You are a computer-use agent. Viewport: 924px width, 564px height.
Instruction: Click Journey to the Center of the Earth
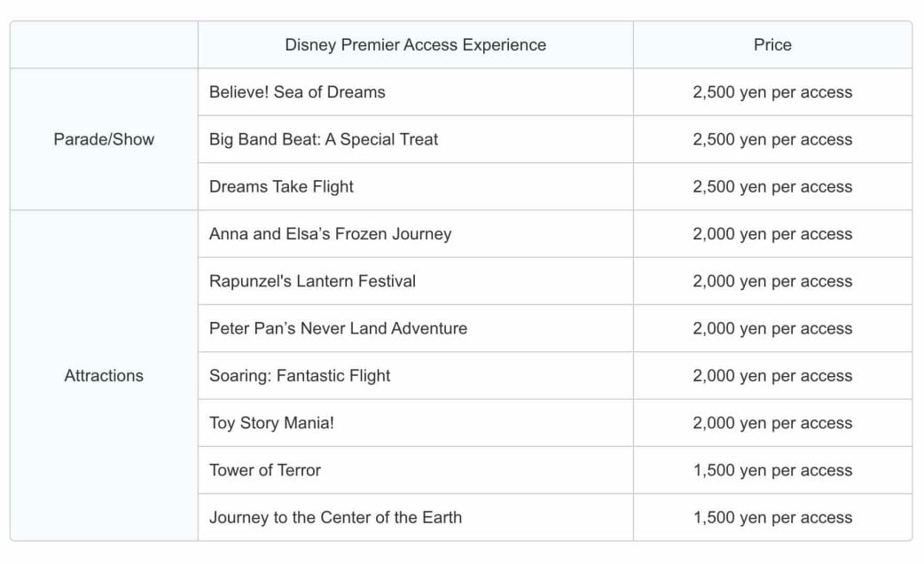pos(335,518)
